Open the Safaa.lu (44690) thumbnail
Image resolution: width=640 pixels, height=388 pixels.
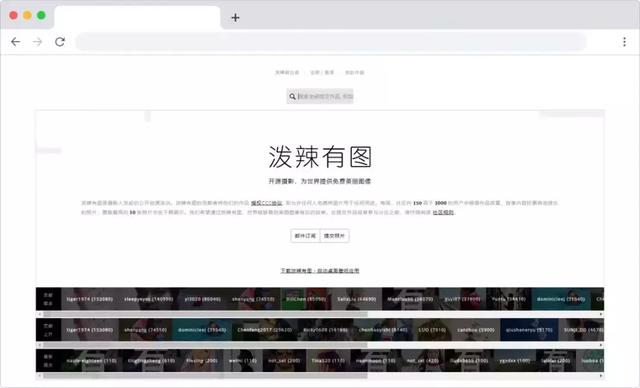[356, 299]
